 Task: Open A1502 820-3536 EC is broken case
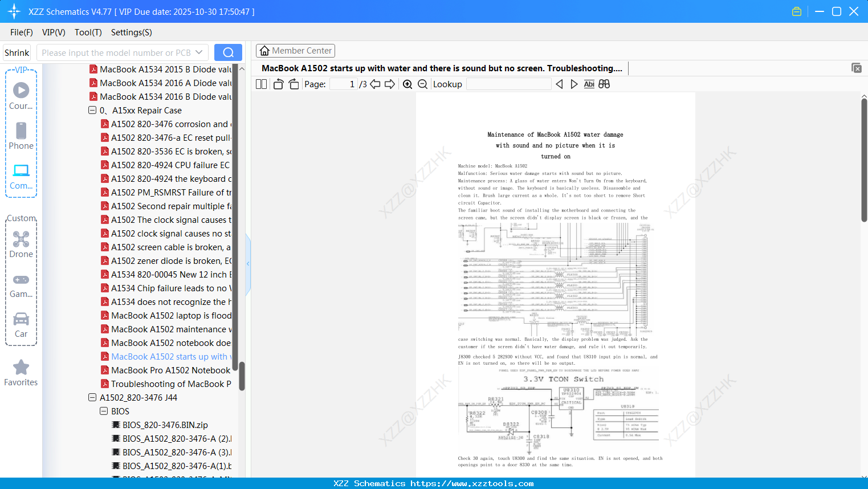165,151
